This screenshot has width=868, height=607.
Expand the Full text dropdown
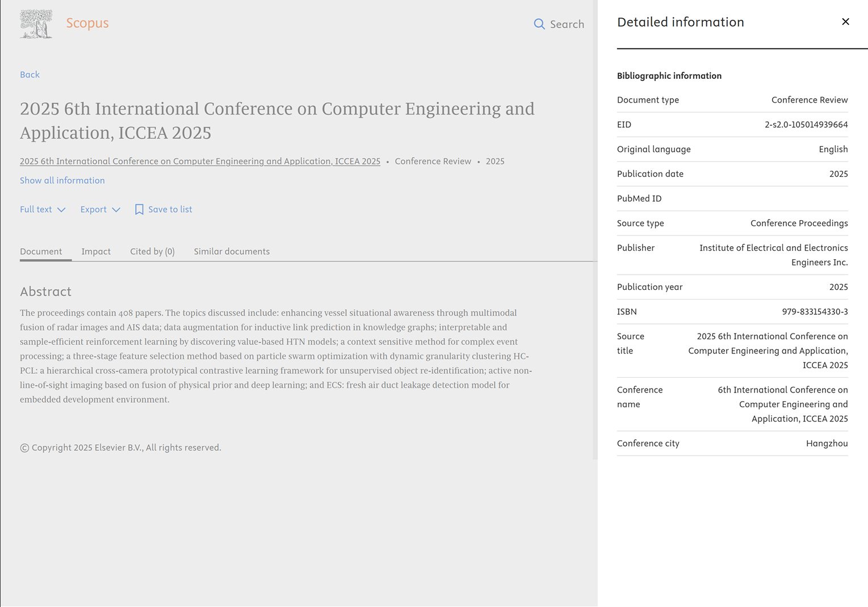(43, 210)
